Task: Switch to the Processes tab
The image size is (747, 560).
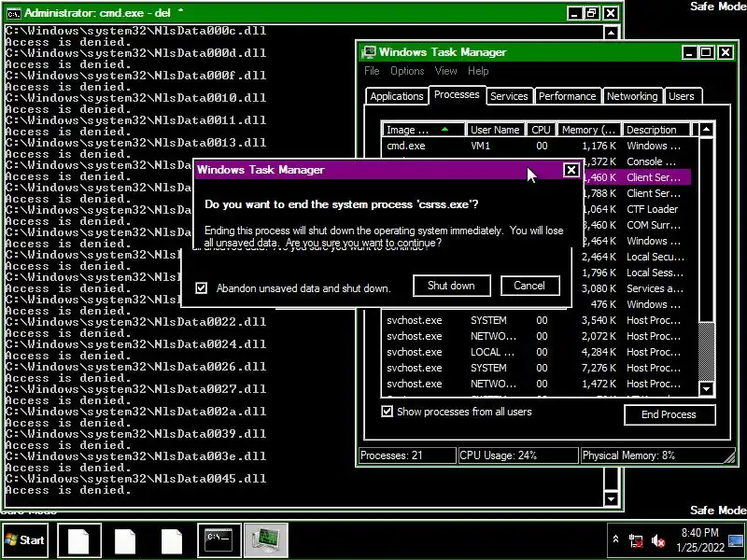Action: coord(457,95)
